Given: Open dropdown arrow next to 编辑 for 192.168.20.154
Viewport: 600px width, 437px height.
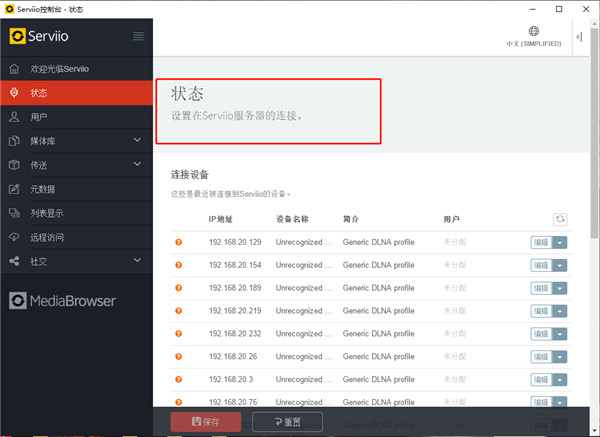Looking at the screenshot, I should point(560,265).
